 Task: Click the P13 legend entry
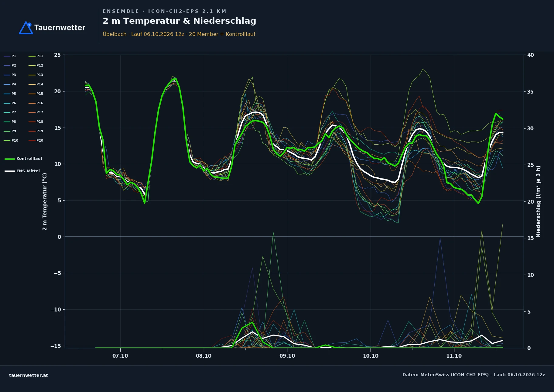click(x=36, y=75)
